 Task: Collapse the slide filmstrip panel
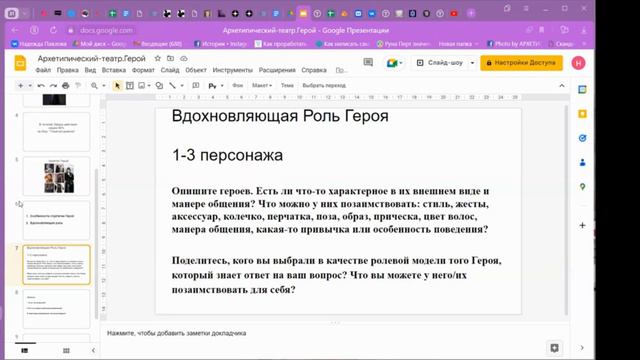pyautogui.click(x=93, y=350)
